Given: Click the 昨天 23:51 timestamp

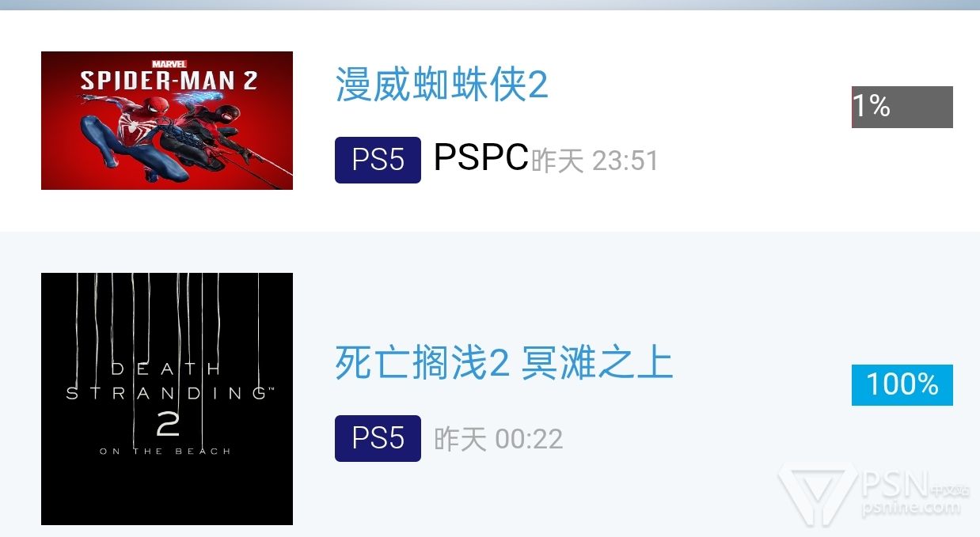Looking at the screenshot, I should point(594,161).
